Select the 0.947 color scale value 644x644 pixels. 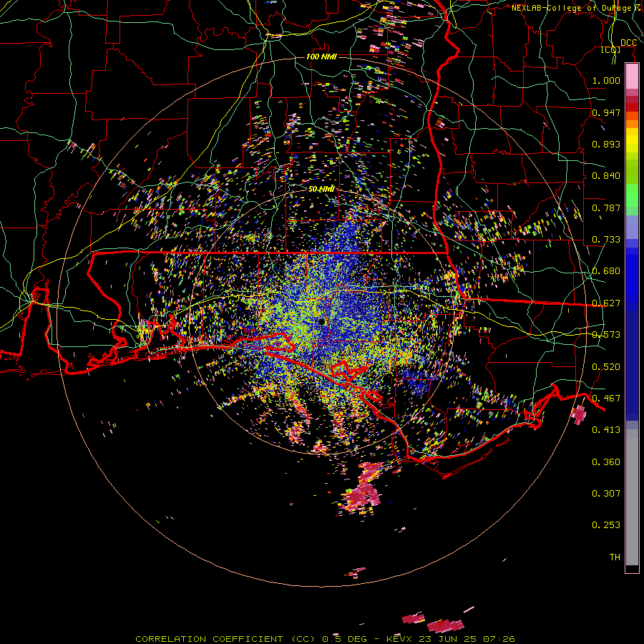(x=606, y=112)
